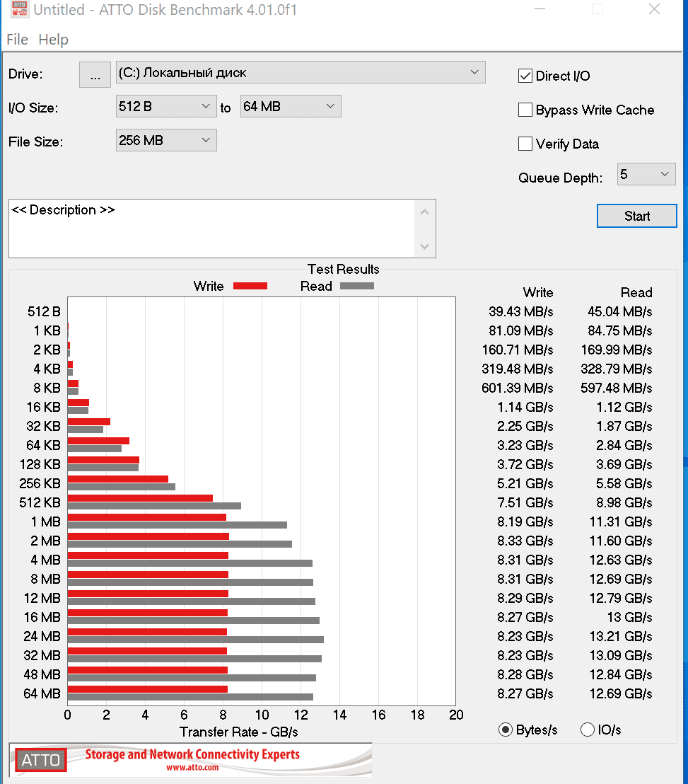This screenshot has height=784, width=688.
Task: Click the Read value 13.09 GB/s
Action: [621, 655]
